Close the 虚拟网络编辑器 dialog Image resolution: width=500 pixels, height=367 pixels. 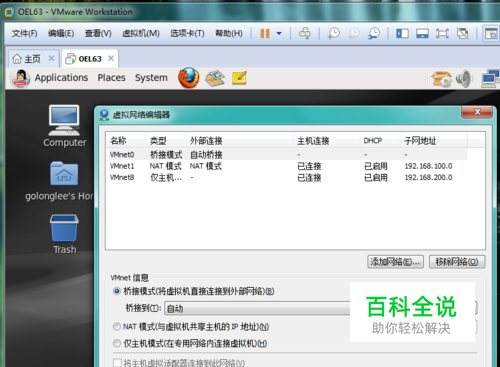pyautogui.click(x=477, y=112)
